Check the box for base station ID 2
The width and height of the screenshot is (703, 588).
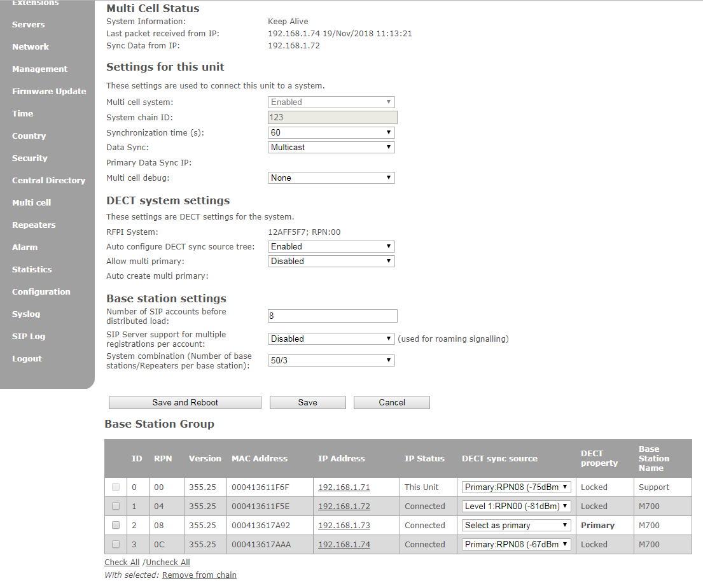click(116, 525)
